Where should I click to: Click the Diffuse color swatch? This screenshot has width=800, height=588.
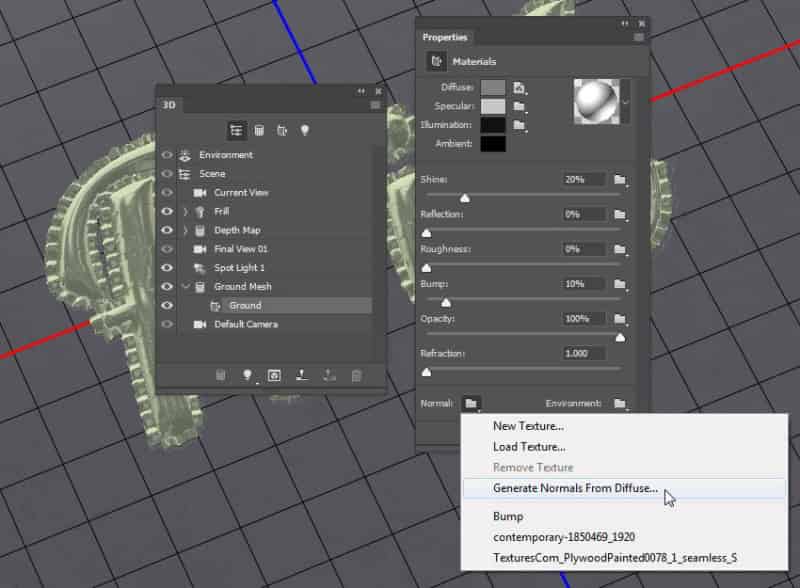pyautogui.click(x=493, y=88)
